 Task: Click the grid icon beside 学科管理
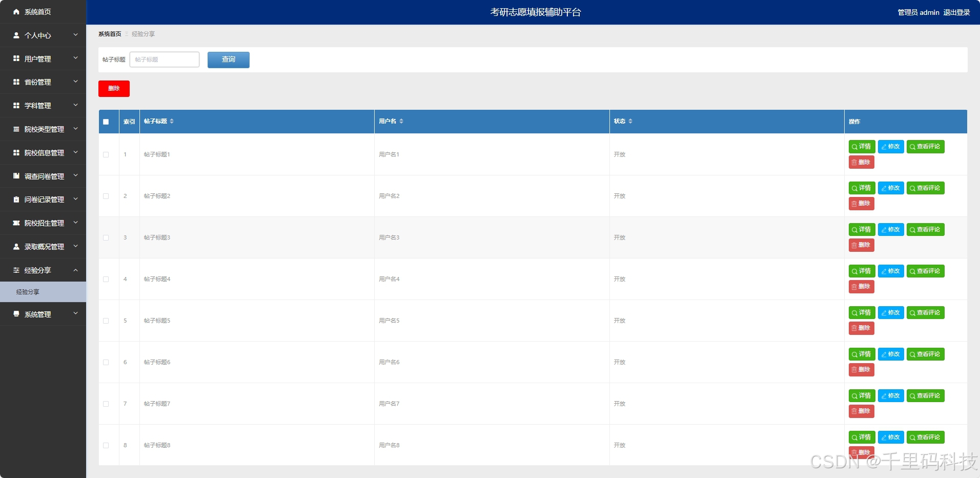16,105
